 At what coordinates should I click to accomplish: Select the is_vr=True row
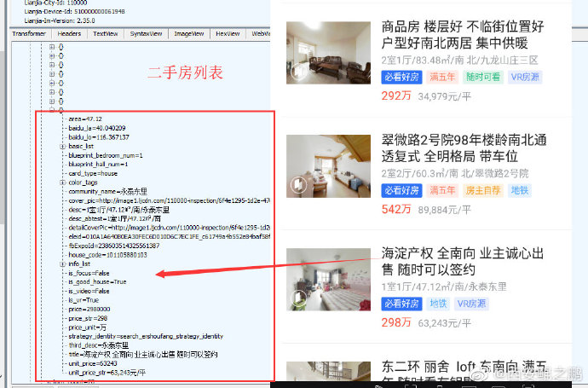(84, 300)
